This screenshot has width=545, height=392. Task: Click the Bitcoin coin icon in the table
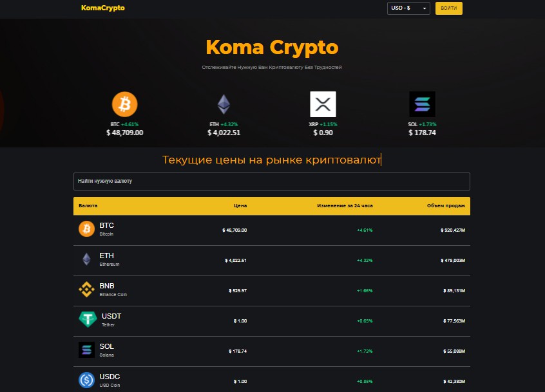coord(86,229)
